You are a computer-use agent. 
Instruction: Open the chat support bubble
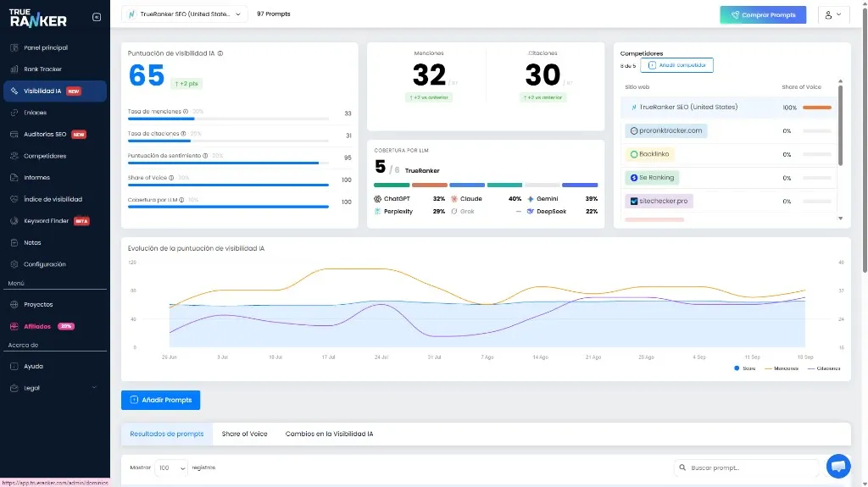point(838,466)
